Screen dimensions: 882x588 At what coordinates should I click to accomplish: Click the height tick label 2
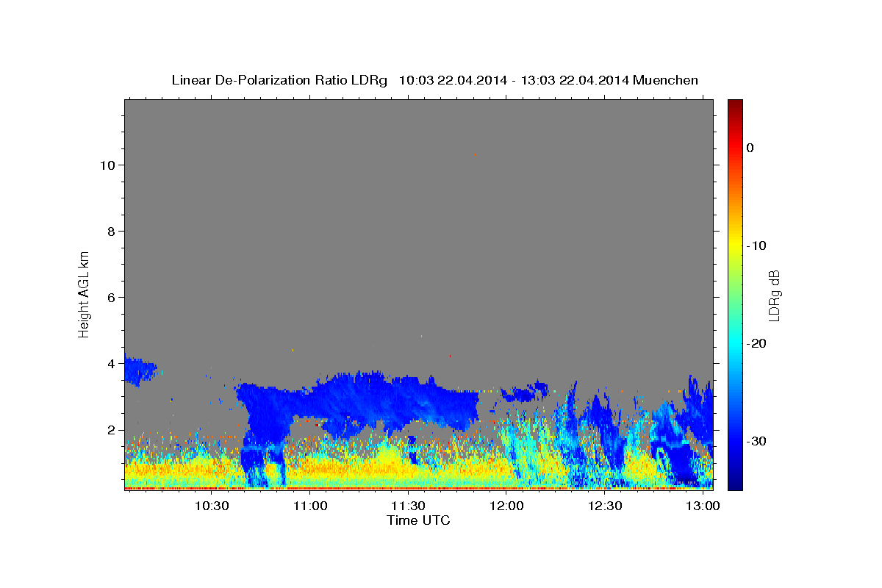110,429
